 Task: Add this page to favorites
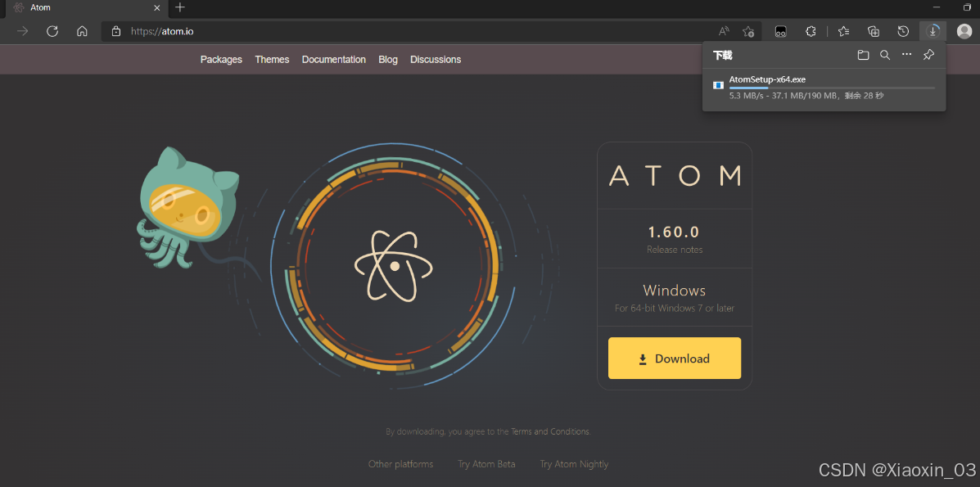coord(748,31)
